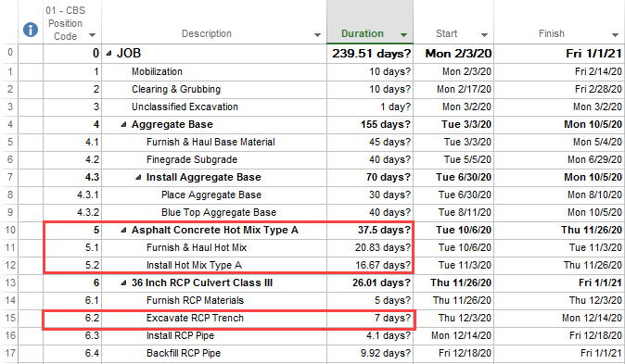Image resolution: width=625 pixels, height=364 pixels.
Task: Collapse the 36 Inch RCP Culvert group
Action: (x=123, y=283)
